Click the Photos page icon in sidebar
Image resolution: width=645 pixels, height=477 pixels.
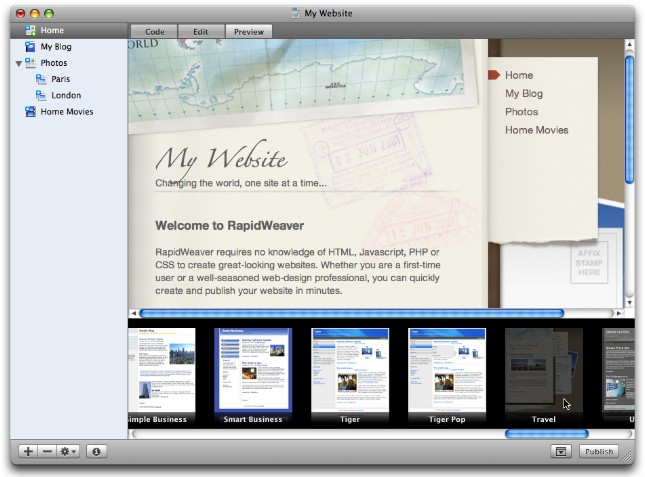(x=30, y=63)
